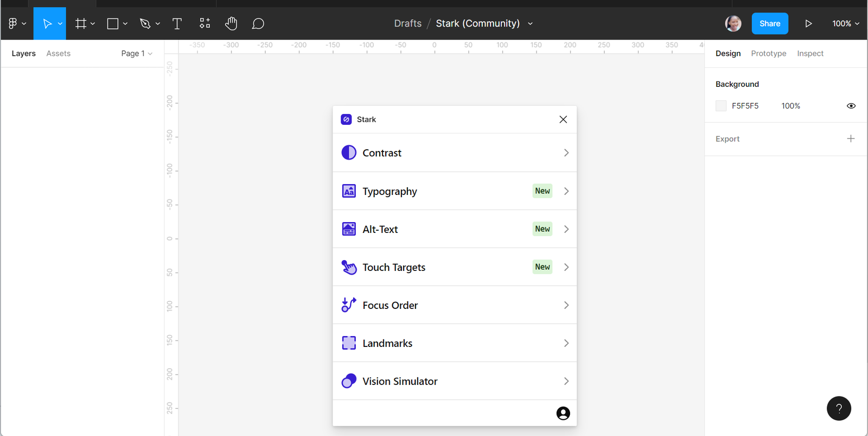Screen dimensions: 868x436
Task: Expand the Contrast row chevron
Action: pos(566,153)
